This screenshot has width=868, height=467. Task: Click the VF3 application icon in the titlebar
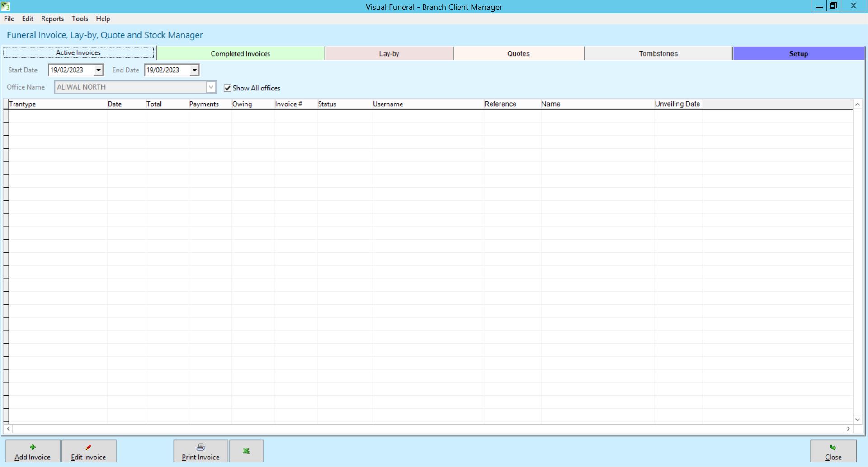pyautogui.click(x=6, y=7)
